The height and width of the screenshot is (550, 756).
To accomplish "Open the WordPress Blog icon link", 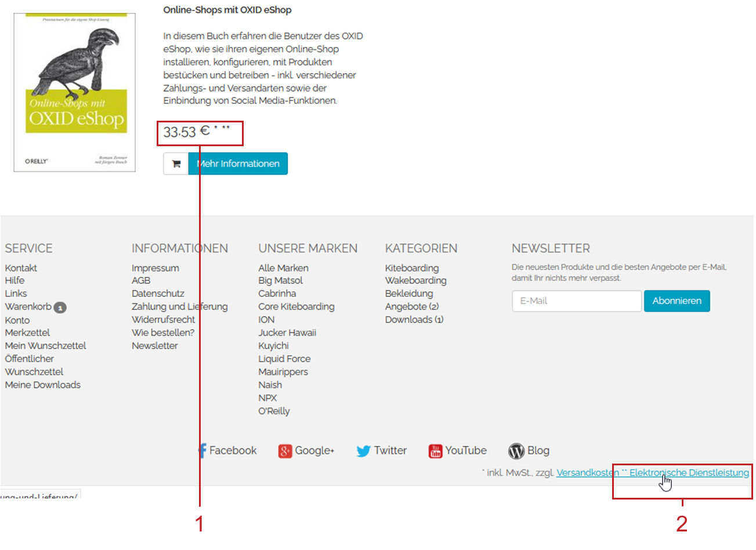I will [516, 451].
